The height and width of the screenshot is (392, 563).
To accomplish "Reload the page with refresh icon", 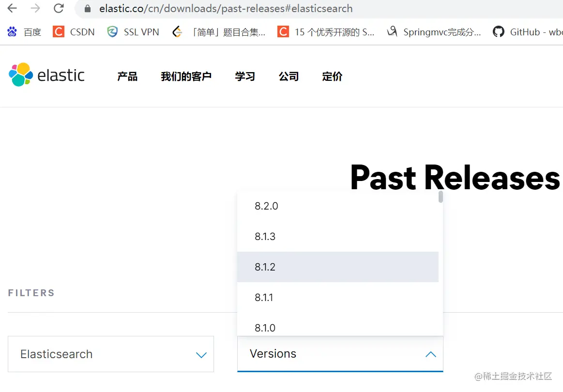I will [59, 8].
